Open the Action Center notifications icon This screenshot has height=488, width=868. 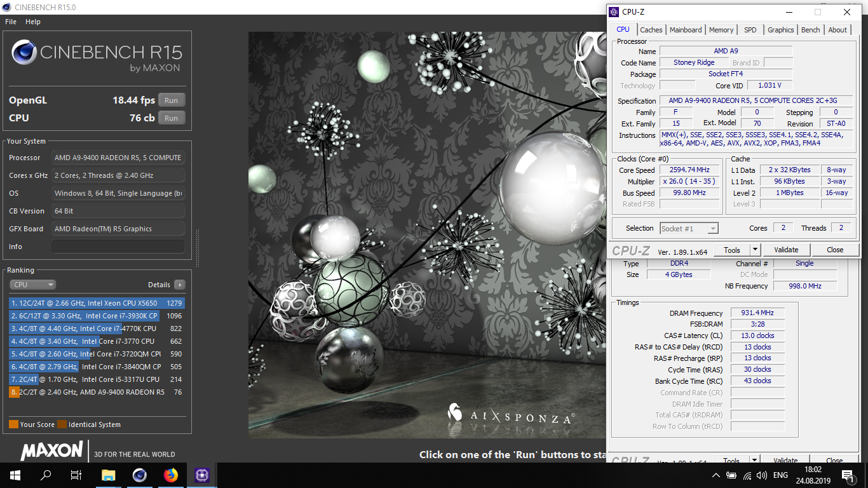(x=848, y=475)
